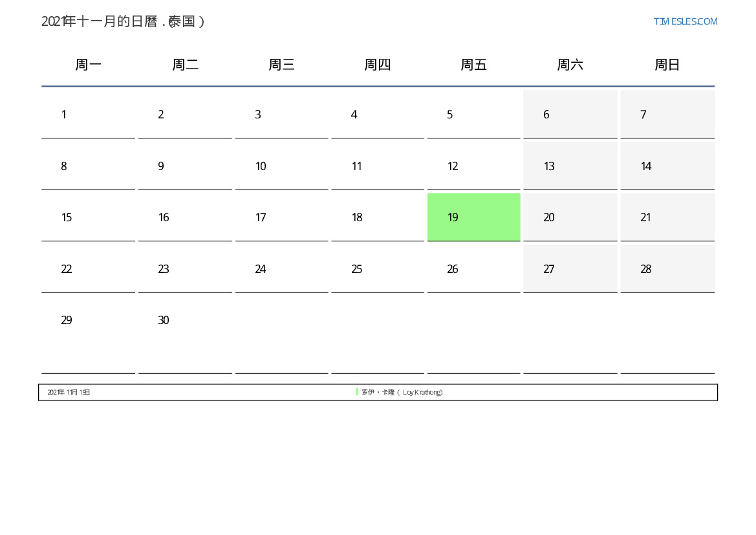Viewport: 756px width, 535px height.
Task: Select the 周五 column header
Action: point(473,65)
